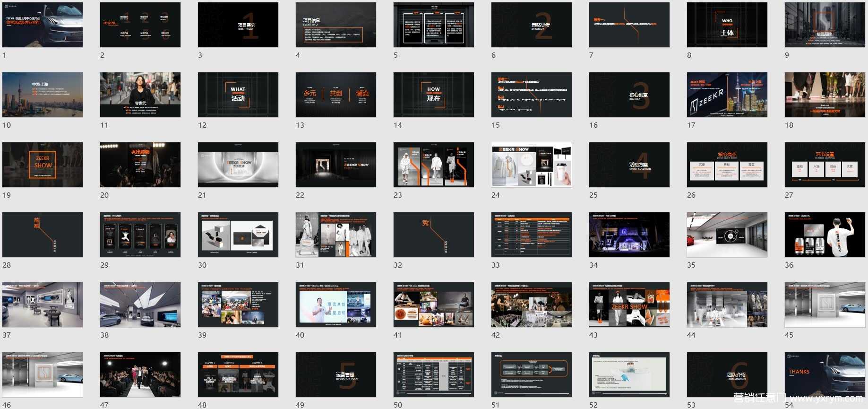
Task: Select slide 49 运营管理 section five thumbnail
Action: point(336,374)
